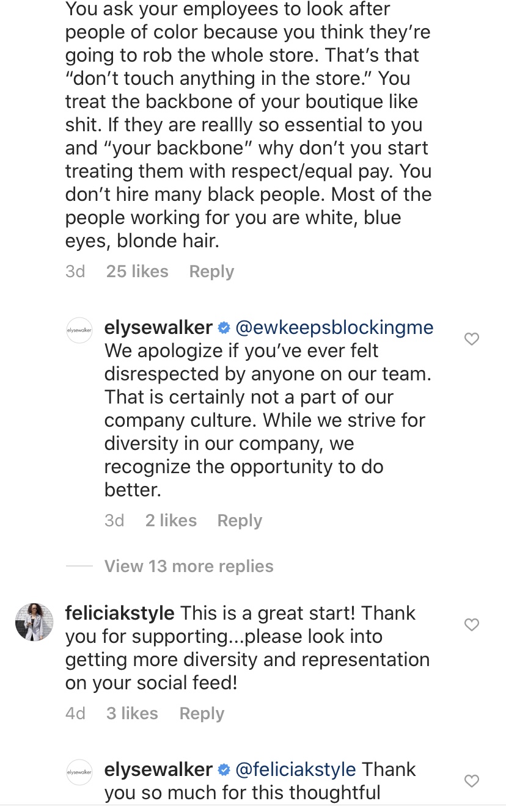Expand View 13 more replies
The width and height of the screenshot is (506, 812).
click(189, 567)
